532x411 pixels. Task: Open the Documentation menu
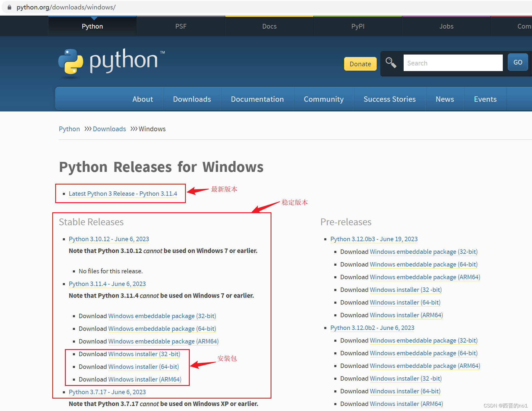(257, 99)
